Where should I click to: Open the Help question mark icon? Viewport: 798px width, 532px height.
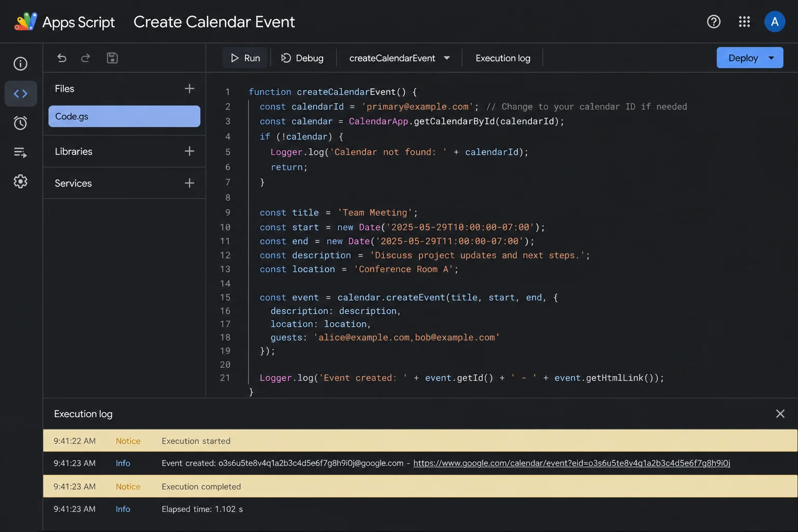coord(714,21)
